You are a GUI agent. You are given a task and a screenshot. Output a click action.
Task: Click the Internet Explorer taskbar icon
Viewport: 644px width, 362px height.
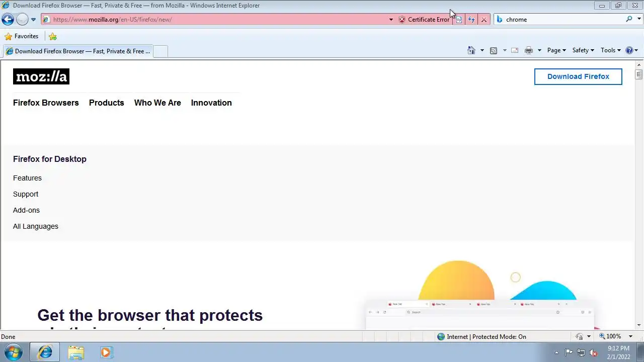click(45, 352)
